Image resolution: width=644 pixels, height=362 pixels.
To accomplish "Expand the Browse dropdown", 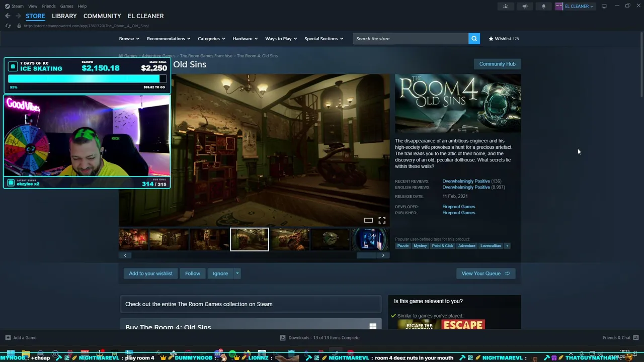I will 129,39.
